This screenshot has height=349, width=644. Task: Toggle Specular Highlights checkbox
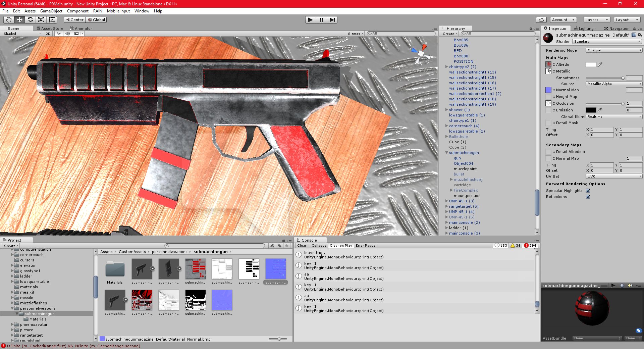[588, 191]
